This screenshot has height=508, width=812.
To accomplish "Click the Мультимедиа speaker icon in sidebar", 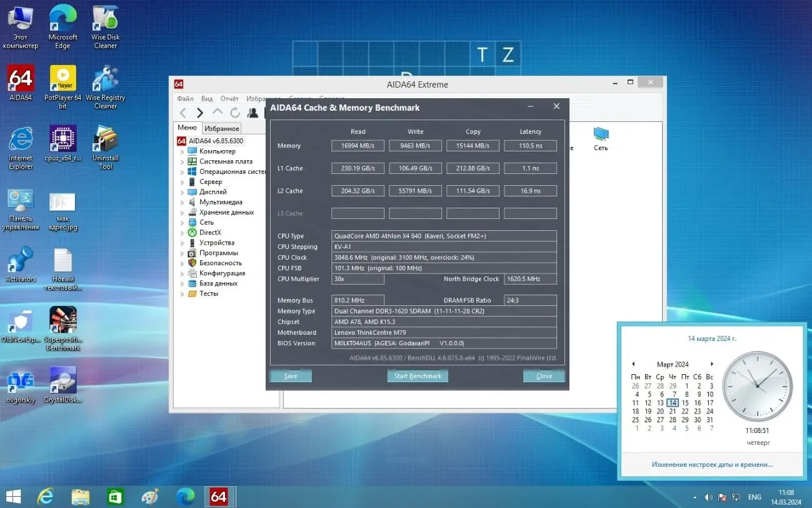I will point(193,201).
